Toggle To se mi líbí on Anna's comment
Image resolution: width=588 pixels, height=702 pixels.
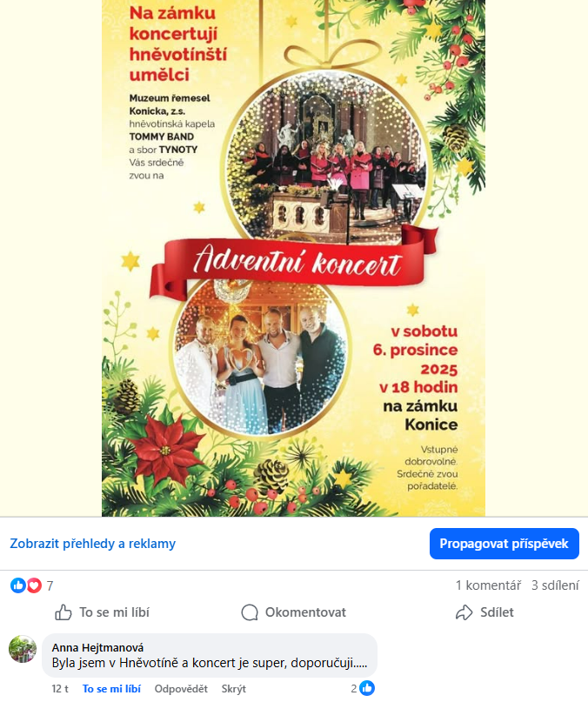[111, 689]
